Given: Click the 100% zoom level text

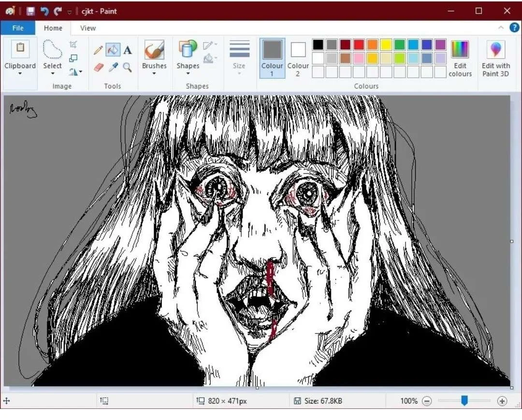Looking at the screenshot, I should click(409, 401).
